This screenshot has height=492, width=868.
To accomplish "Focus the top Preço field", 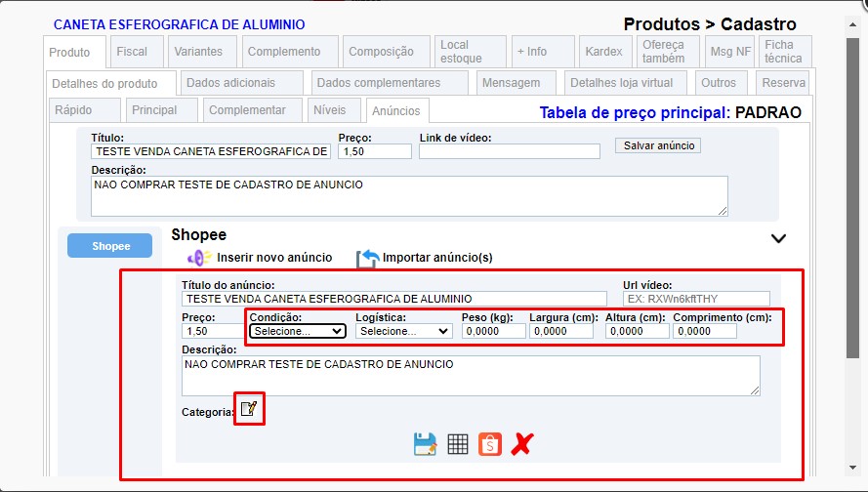I will (375, 151).
